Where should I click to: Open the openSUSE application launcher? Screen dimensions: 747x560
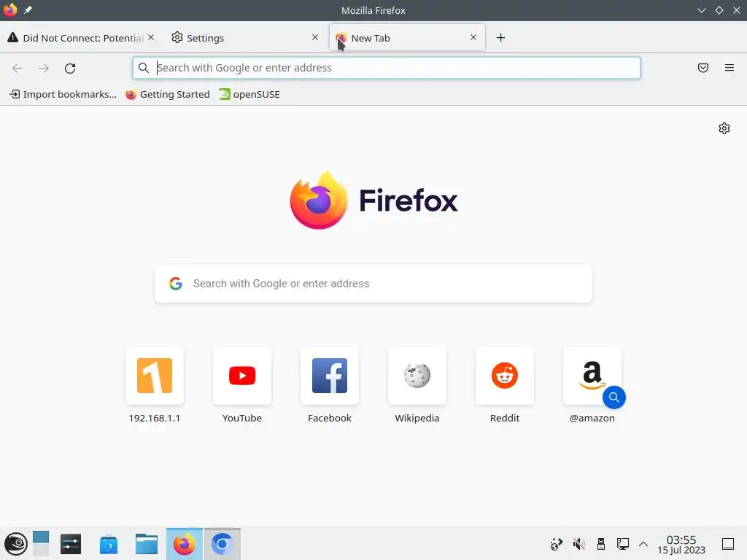tap(16, 544)
